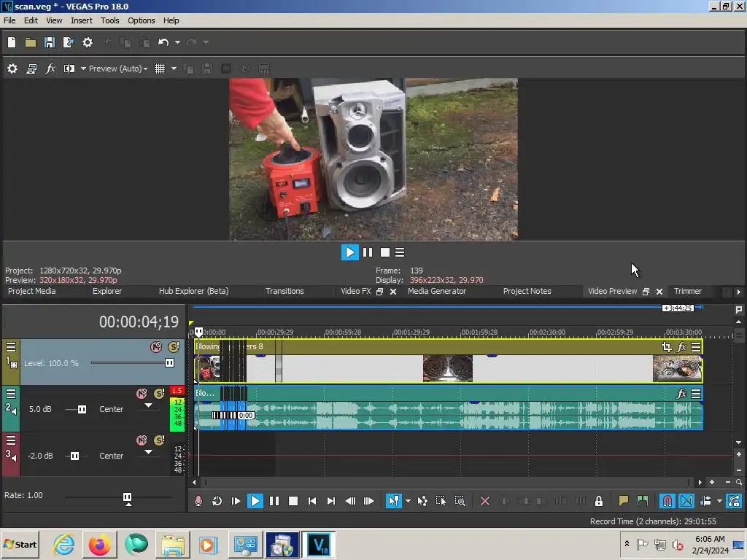Toggle Enable Snapping magnet button
The height and width of the screenshot is (560, 747).
click(x=667, y=501)
